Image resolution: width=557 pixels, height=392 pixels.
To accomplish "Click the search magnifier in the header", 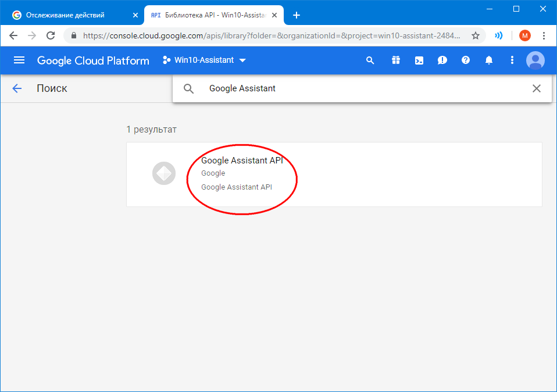I will pyautogui.click(x=370, y=60).
